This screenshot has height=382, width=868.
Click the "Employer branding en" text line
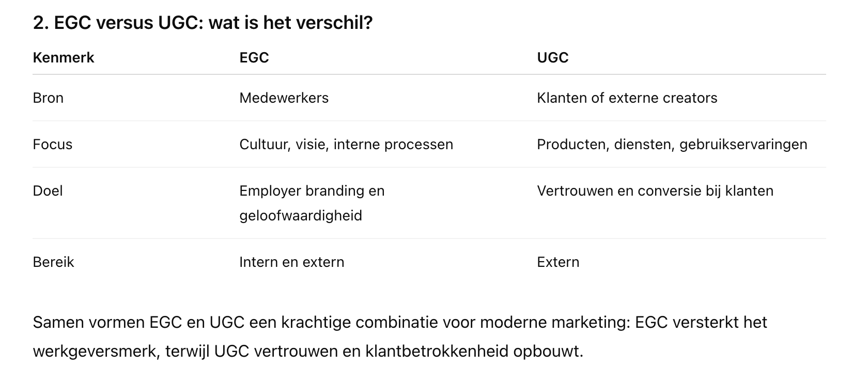(x=312, y=190)
